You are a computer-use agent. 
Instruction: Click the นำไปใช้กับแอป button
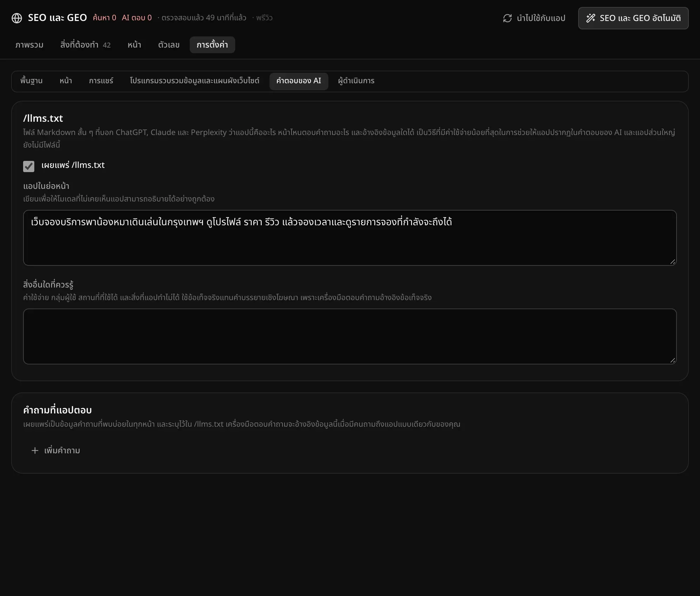pyautogui.click(x=534, y=18)
